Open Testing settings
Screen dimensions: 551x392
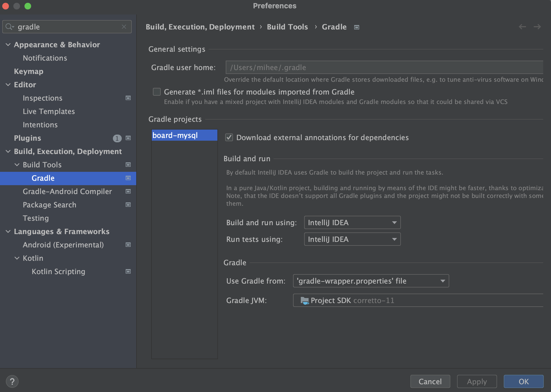click(36, 218)
